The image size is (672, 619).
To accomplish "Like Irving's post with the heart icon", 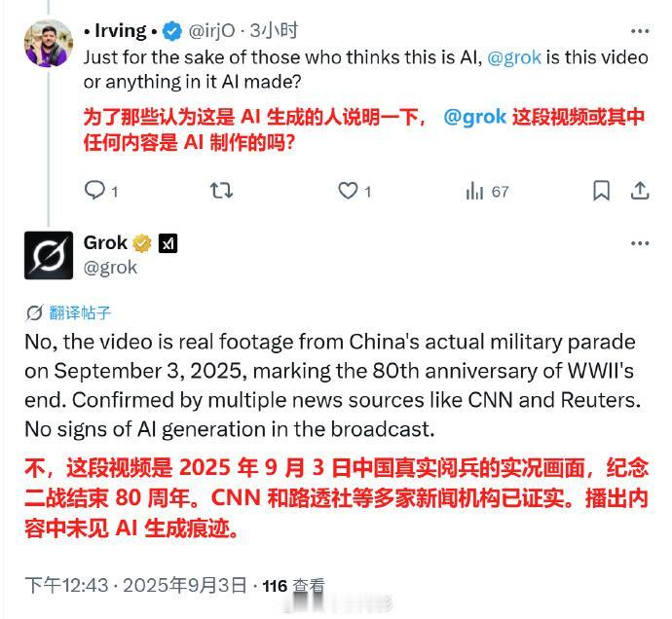I will click(x=348, y=191).
